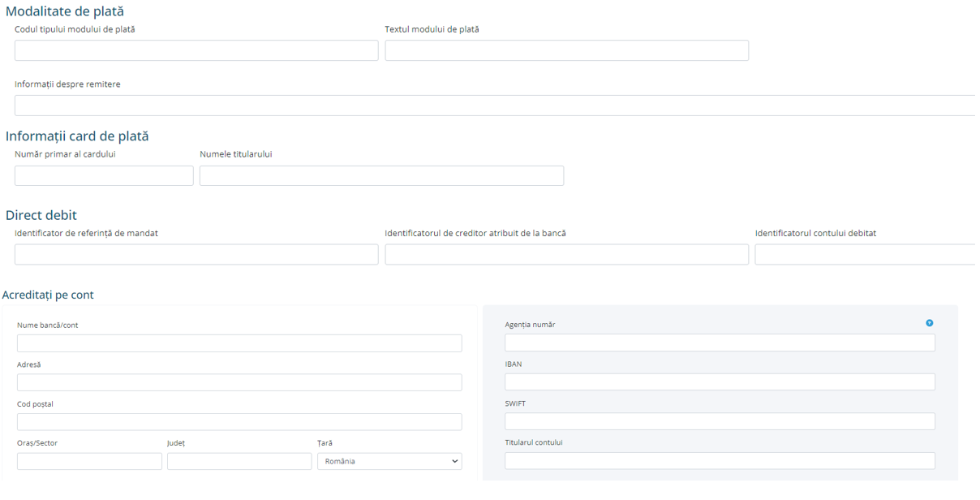Click the SWIFT code input
Screen dimensions: 980x500
tap(720, 421)
